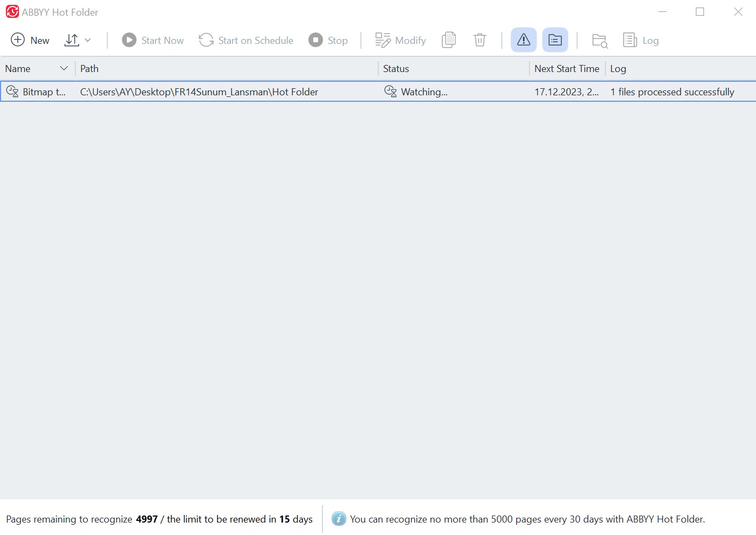Viewport: 756px width, 535px height.
Task: Click the info icon in status bar
Action: (x=339, y=519)
